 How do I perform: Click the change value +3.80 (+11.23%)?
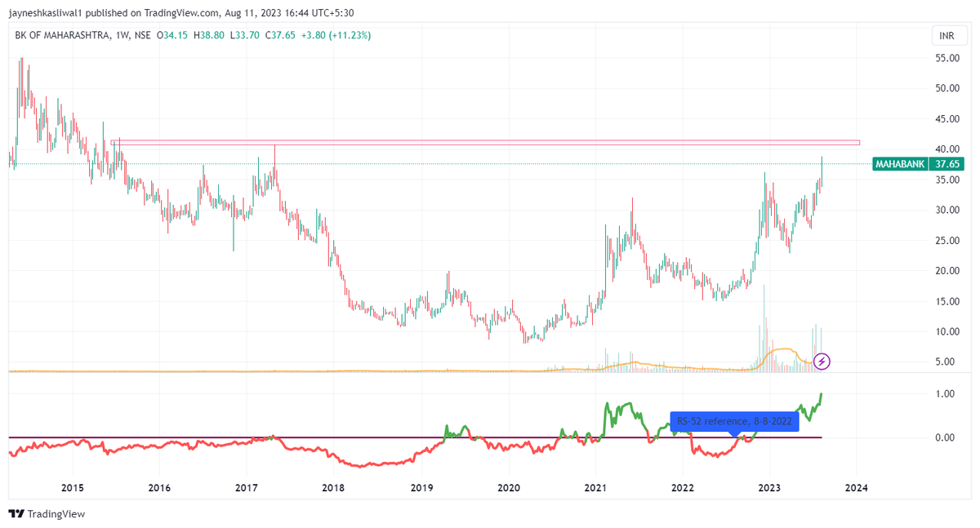click(334, 36)
